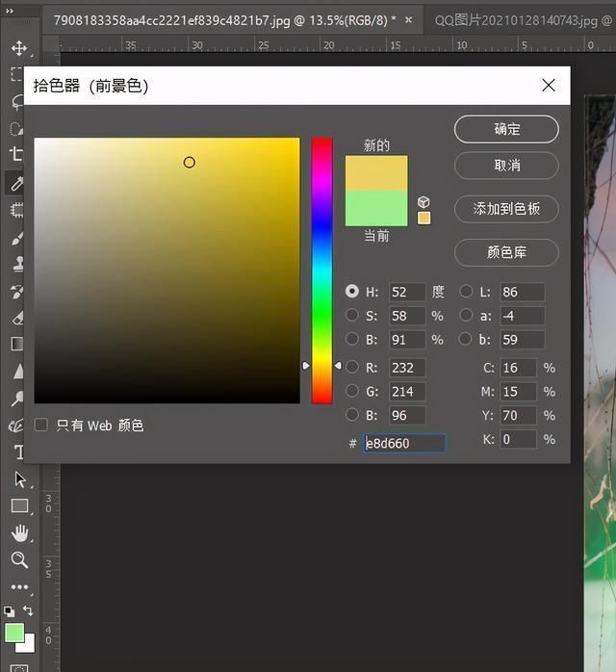Select the Eyedropper tool

16,184
